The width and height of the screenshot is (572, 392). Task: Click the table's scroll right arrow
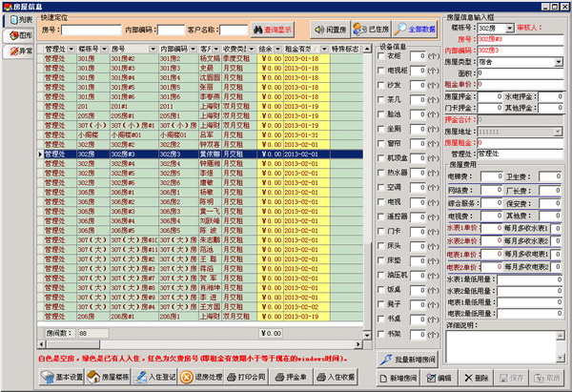[358, 344]
